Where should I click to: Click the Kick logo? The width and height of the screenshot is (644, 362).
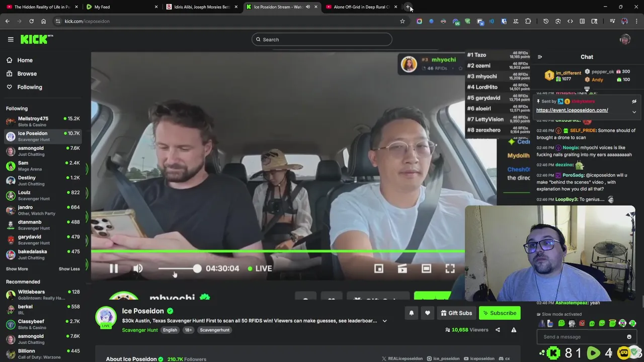pos(37,39)
